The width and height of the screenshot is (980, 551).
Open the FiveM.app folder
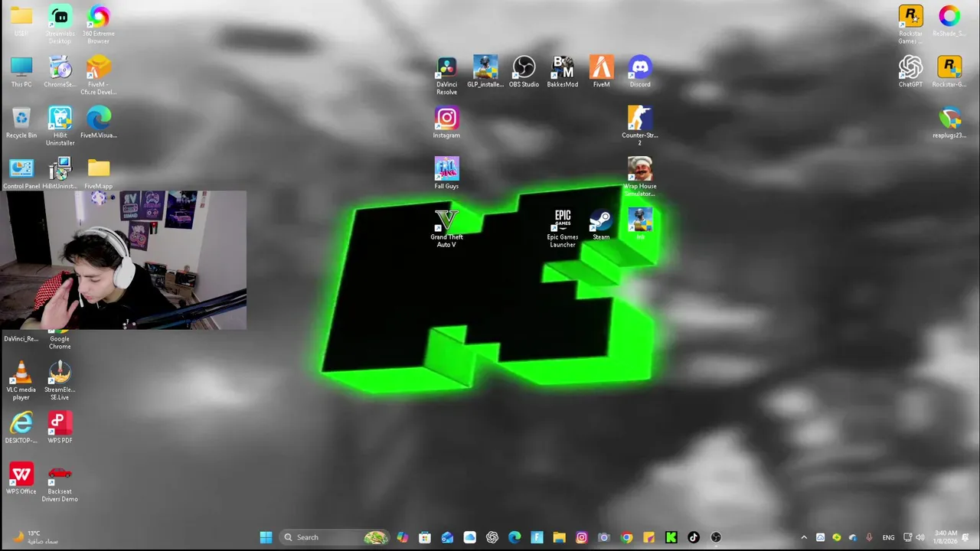pyautogui.click(x=99, y=174)
